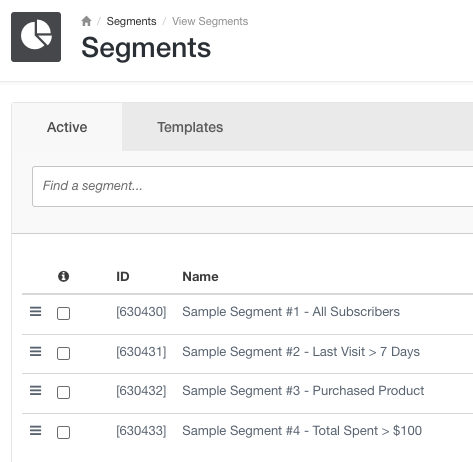The width and height of the screenshot is (473, 462).
Task: Tick the Purchased Product segment checkbox
Action: click(x=63, y=392)
